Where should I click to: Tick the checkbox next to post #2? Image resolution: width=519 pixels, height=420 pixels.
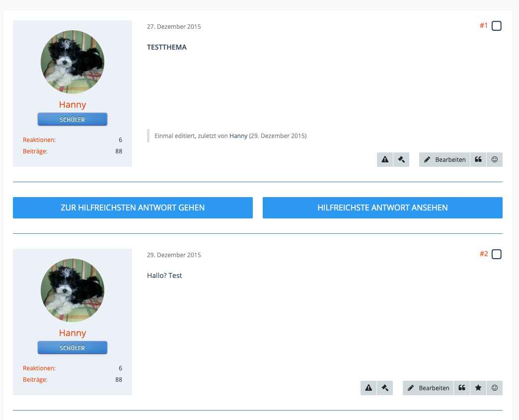(x=497, y=255)
